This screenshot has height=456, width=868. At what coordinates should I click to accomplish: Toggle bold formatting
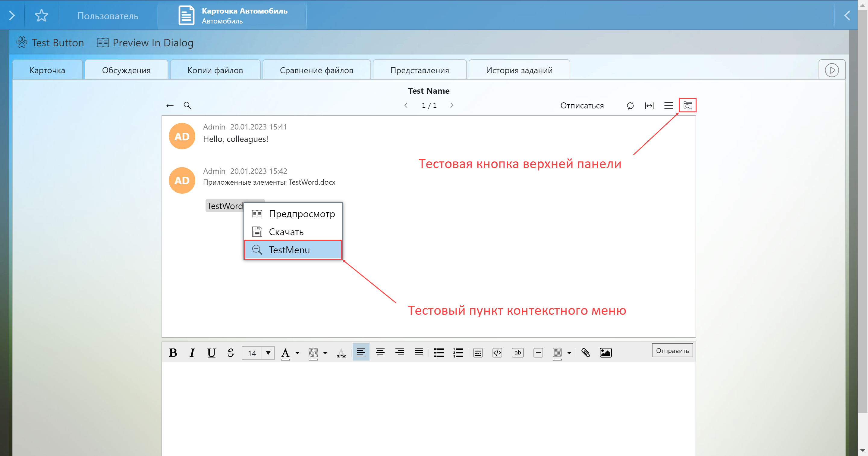173,353
